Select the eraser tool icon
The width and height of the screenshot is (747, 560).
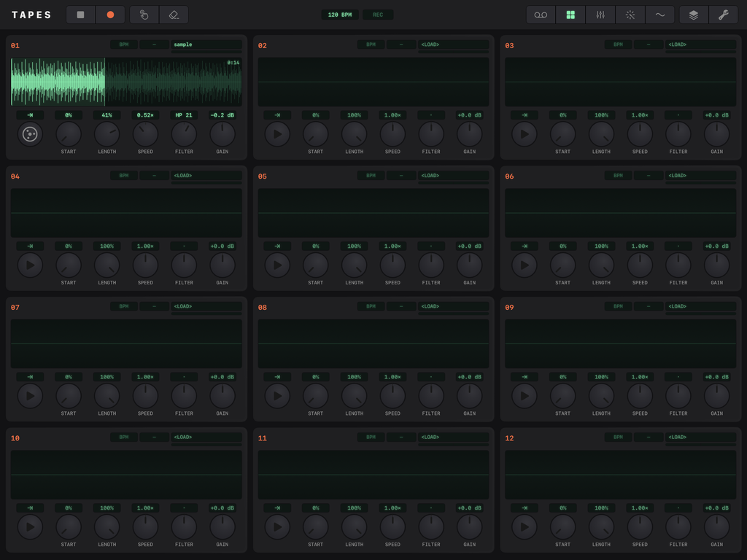[x=174, y=15]
